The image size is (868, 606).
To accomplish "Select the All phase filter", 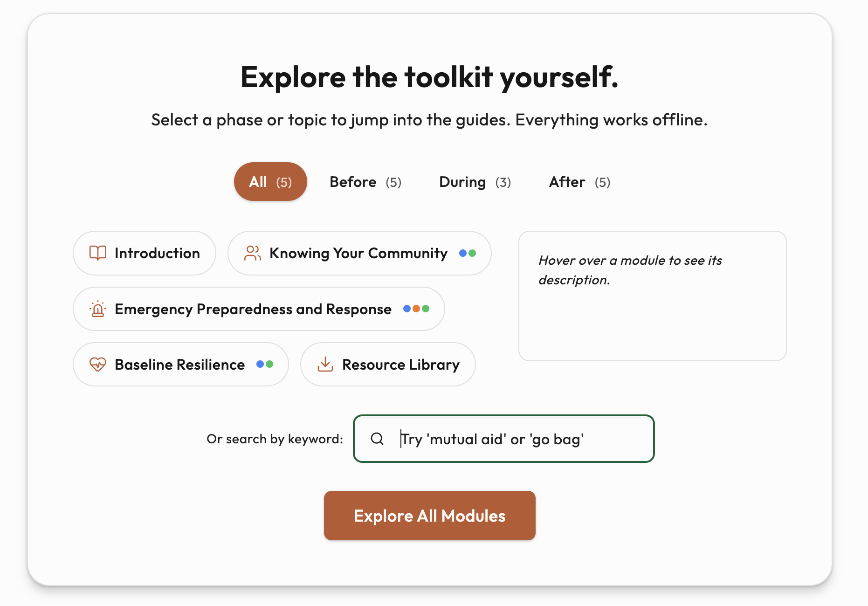I will coord(270,182).
